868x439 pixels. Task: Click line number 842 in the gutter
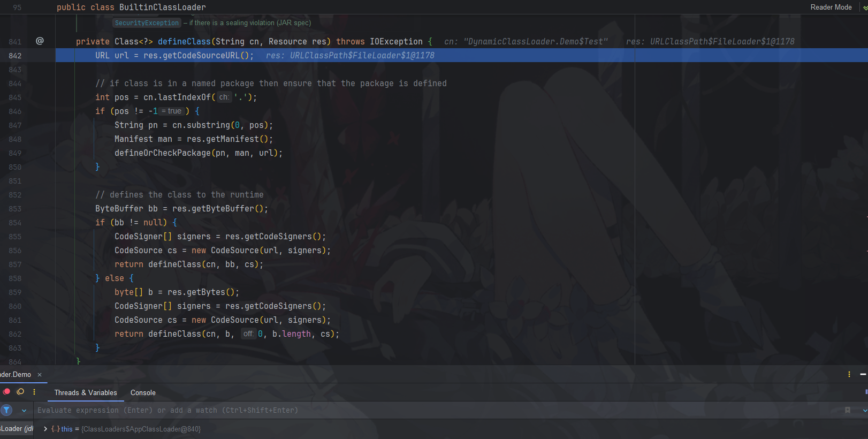pyautogui.click(x=15, y=56)
